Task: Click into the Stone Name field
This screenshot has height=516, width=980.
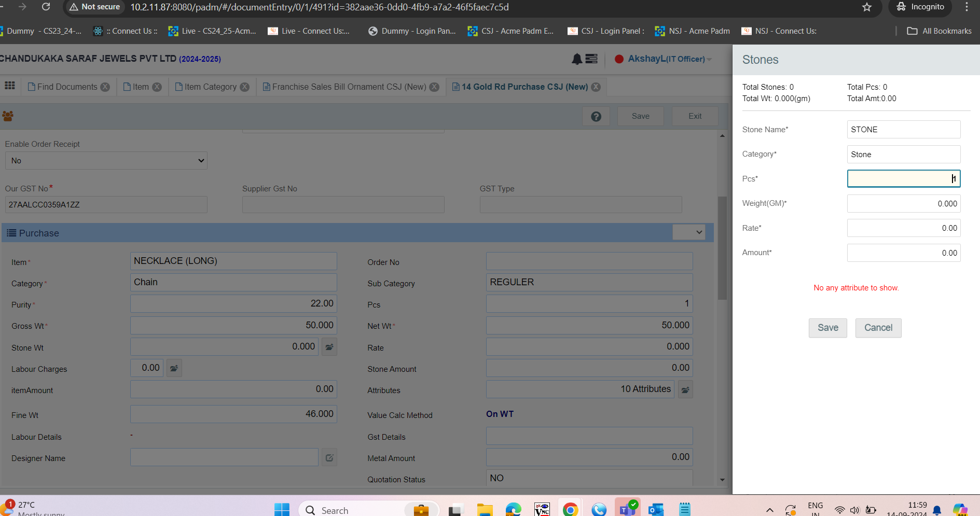Action: [x=904, y=130]
